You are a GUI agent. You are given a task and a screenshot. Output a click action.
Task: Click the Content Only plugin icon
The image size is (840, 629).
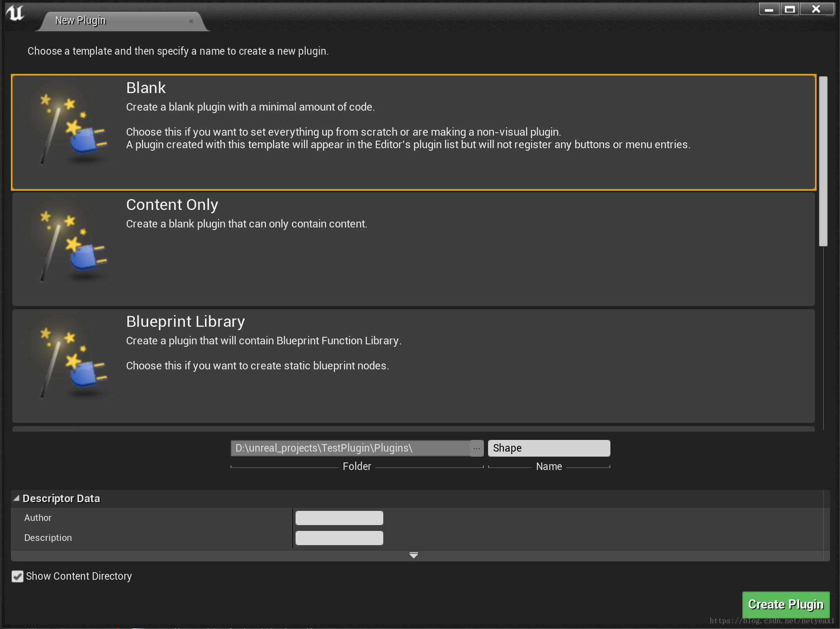71,246
